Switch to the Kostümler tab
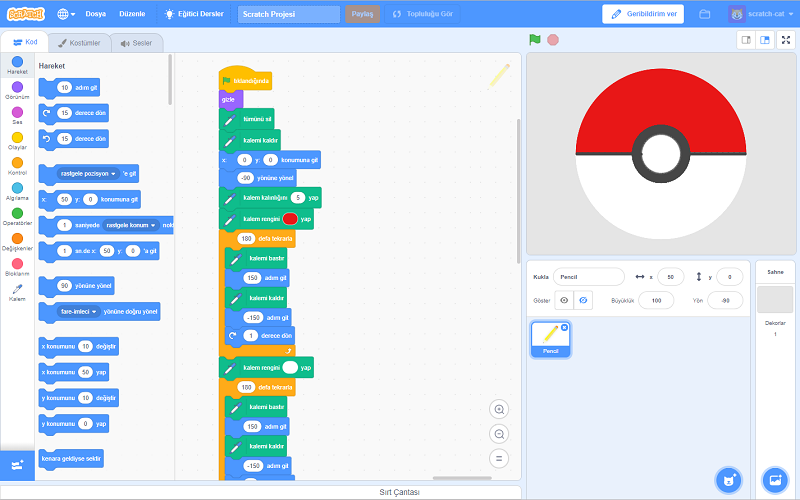 point(79,43)
